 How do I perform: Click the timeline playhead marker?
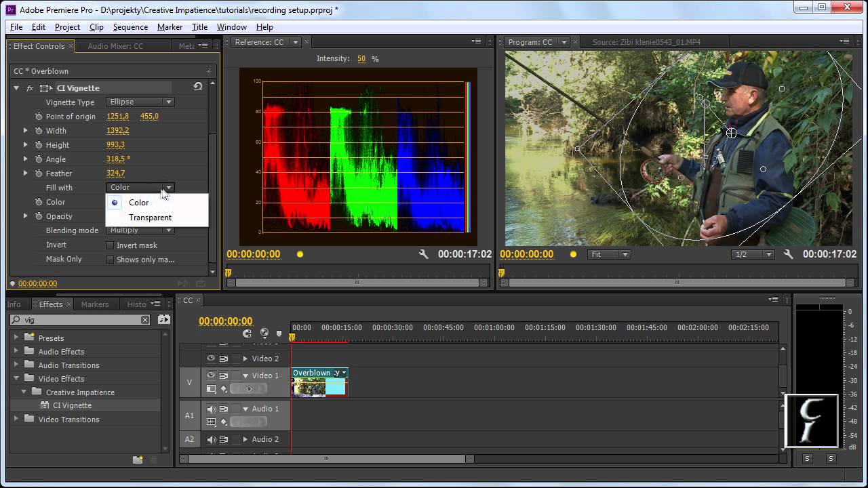pos(292,337)
